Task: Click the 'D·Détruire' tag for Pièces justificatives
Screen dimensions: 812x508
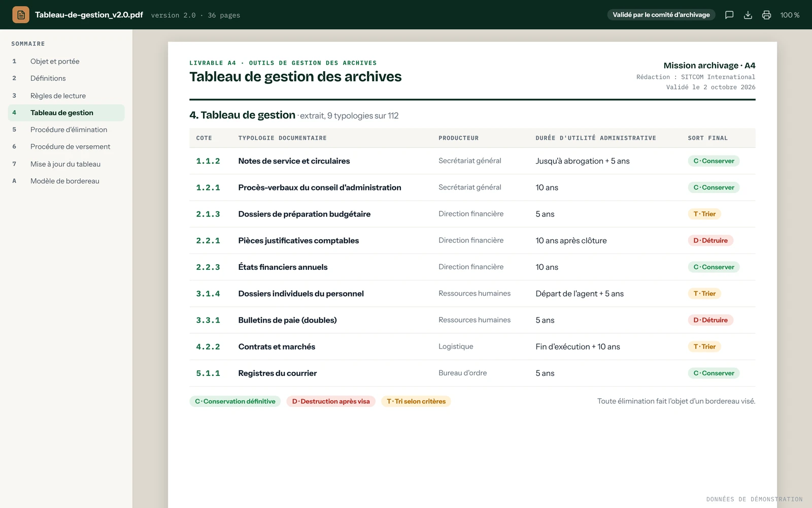Action: (x=710, y=241)
